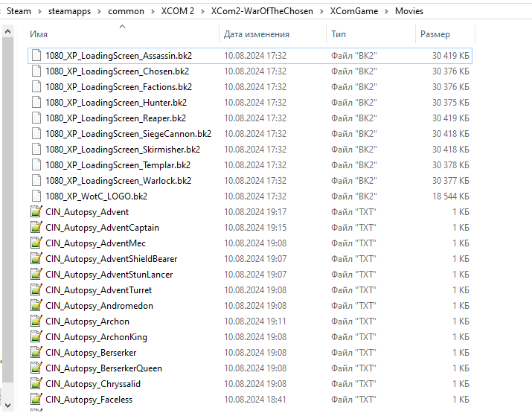Screen dimensions: 532x416
Task: Select file name 1080_XP_WotC_LOGO.bk2
Action: pos(97,196)
